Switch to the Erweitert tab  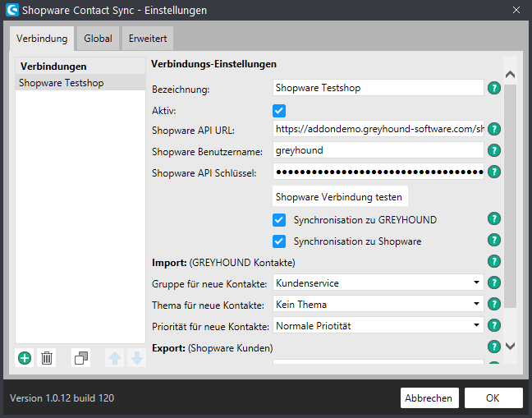click(x=148, y=39)
